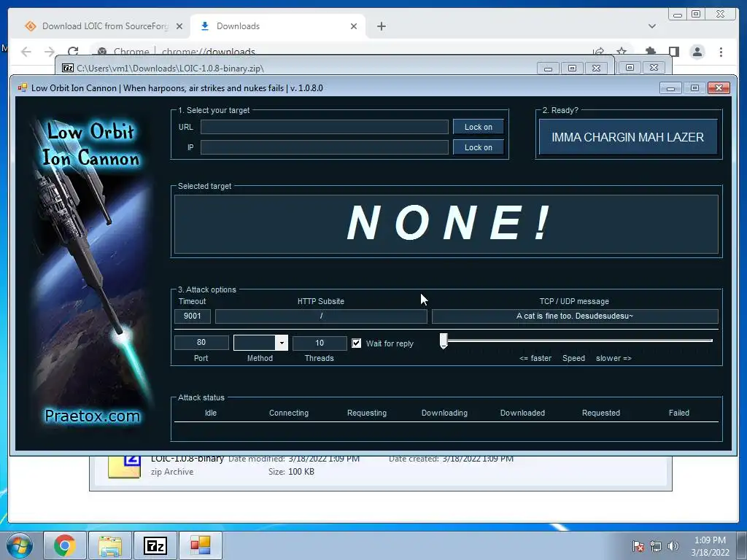
Task: Click Chrome icon in the taskbar
Action: 65,545
